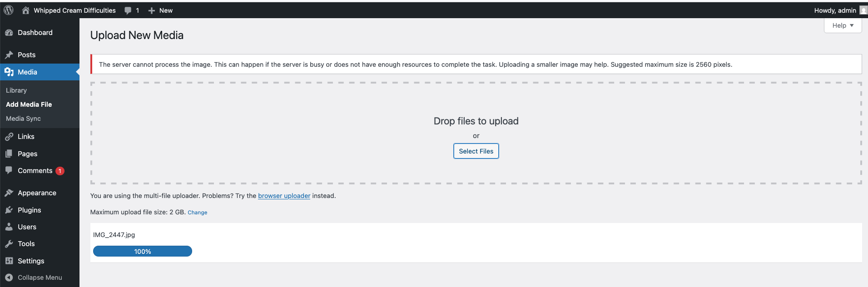Click the WordPress logo icon

coord(9,10)
